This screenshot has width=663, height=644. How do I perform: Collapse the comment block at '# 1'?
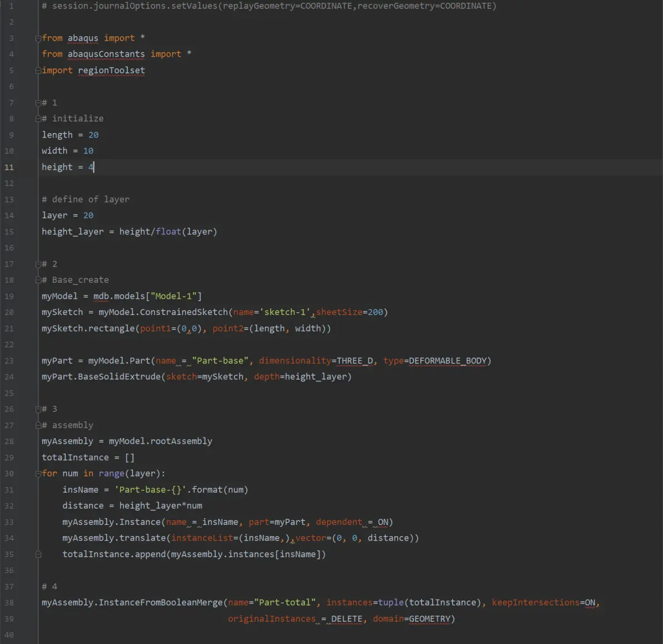pos(38,103)
